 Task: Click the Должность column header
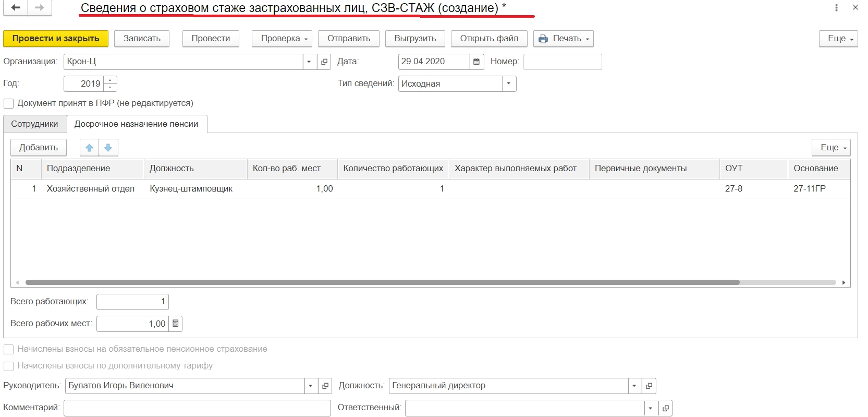point(195,169)
